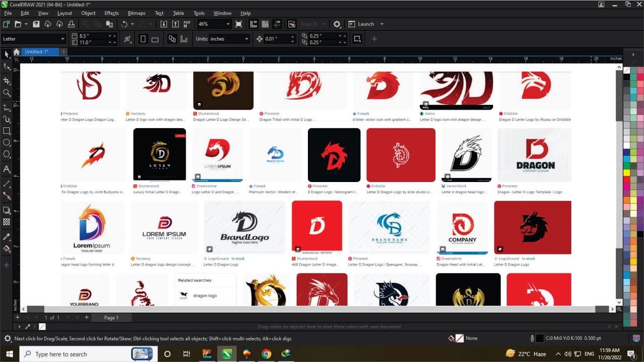The height and width of the screenshot is (362, 644).
Task: Toggle Show Grid
Action: [x=265, y=24]
